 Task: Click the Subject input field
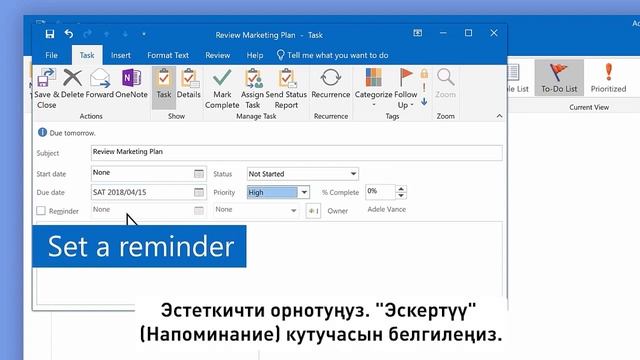pos(296,152)
